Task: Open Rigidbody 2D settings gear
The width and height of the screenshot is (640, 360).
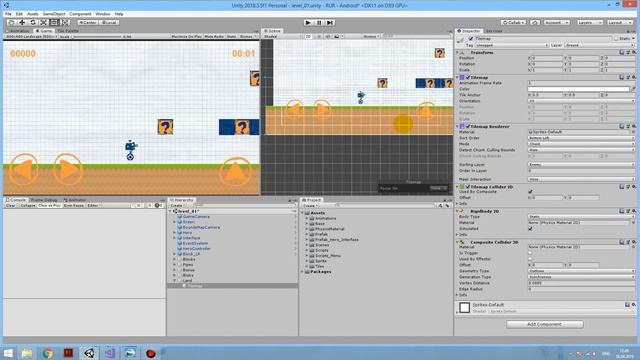Action: click(633, 211)
